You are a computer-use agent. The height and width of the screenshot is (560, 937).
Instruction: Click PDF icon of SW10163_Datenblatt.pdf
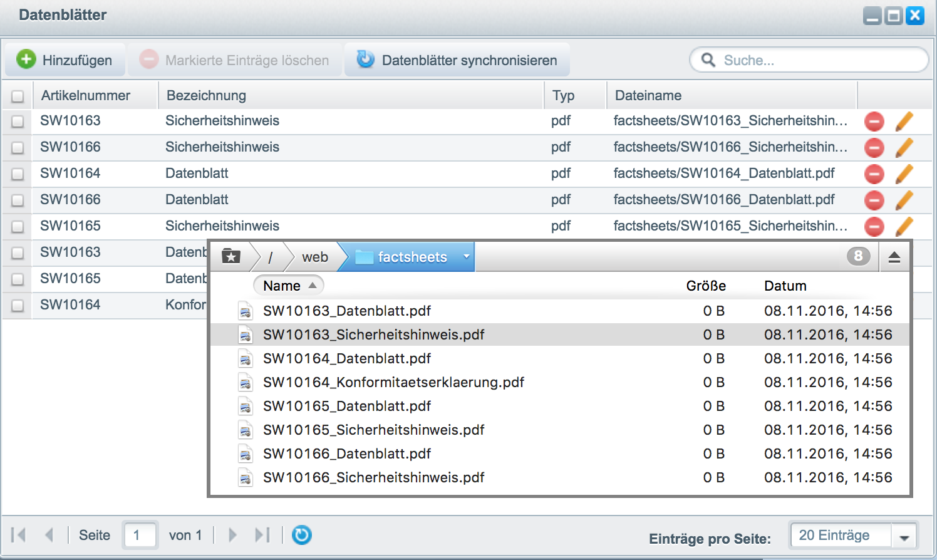pyautogui.click(x=246, y=311)
